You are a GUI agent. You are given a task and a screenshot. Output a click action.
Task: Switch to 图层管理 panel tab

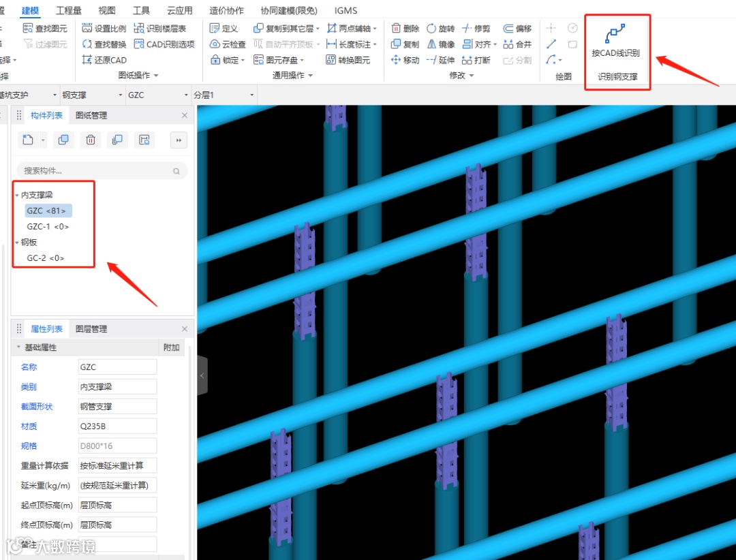pos(91,329)
